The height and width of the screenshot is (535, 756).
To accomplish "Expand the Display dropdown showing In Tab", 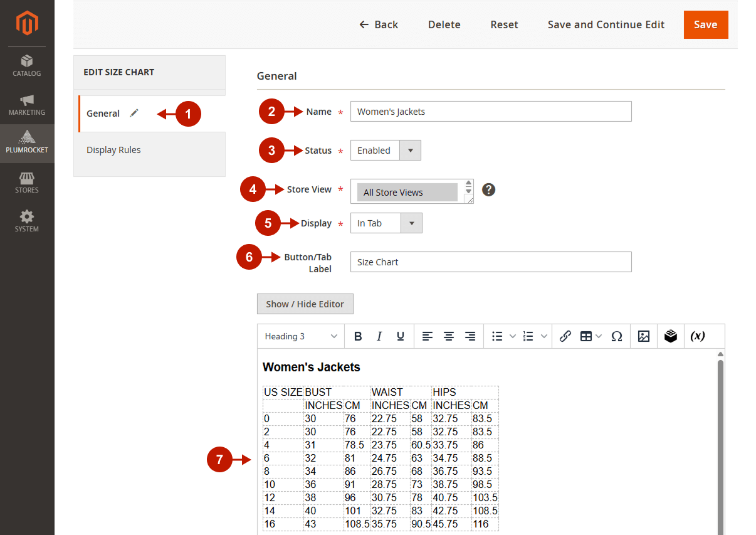I will pyautogui.click(x=386, y=223).
